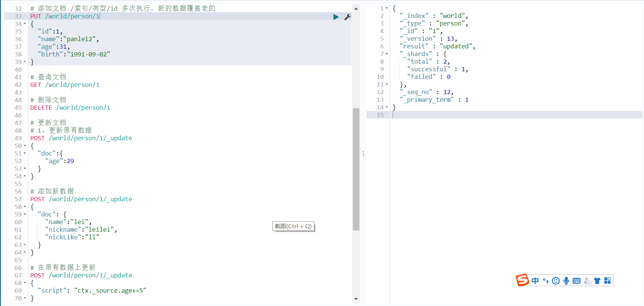Click the green play button to send request
The image size is (644, 306).
point(336,17)
